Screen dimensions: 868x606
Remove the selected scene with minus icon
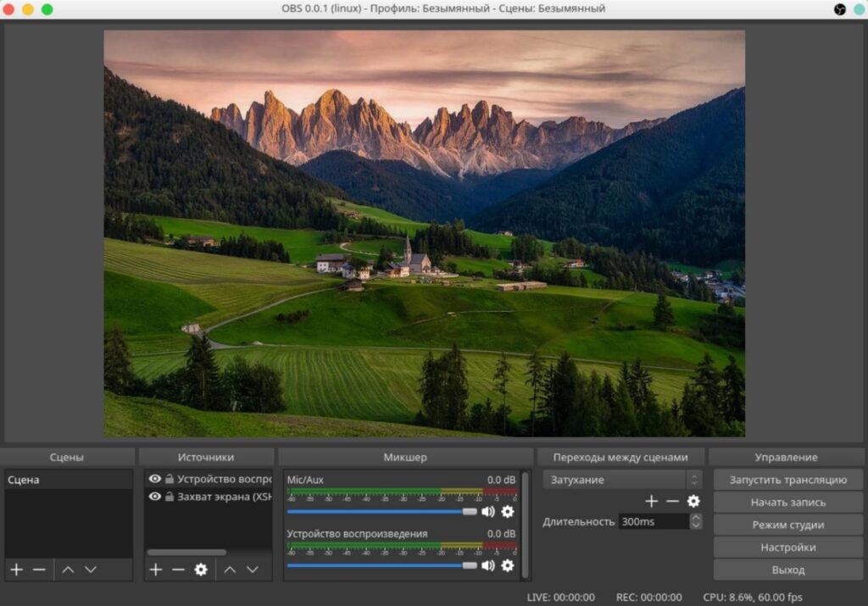[39, 570]
